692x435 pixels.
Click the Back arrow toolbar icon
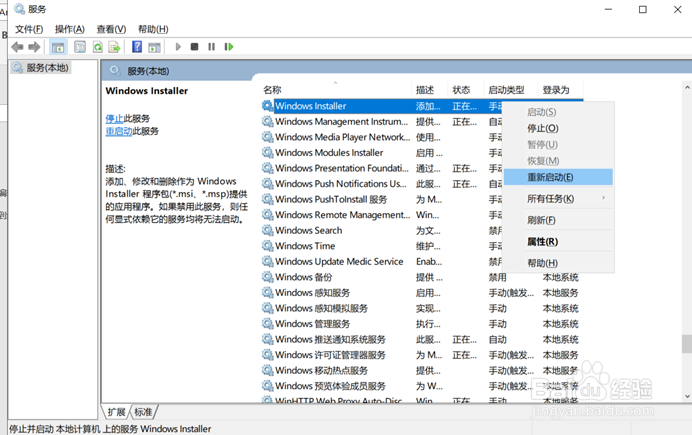click(18, 47)
